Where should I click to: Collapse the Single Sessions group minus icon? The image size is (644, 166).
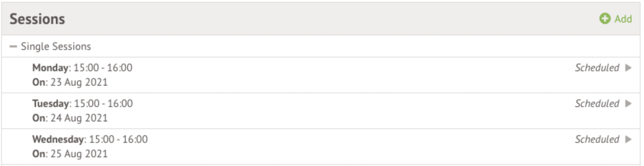pos(13,46)
